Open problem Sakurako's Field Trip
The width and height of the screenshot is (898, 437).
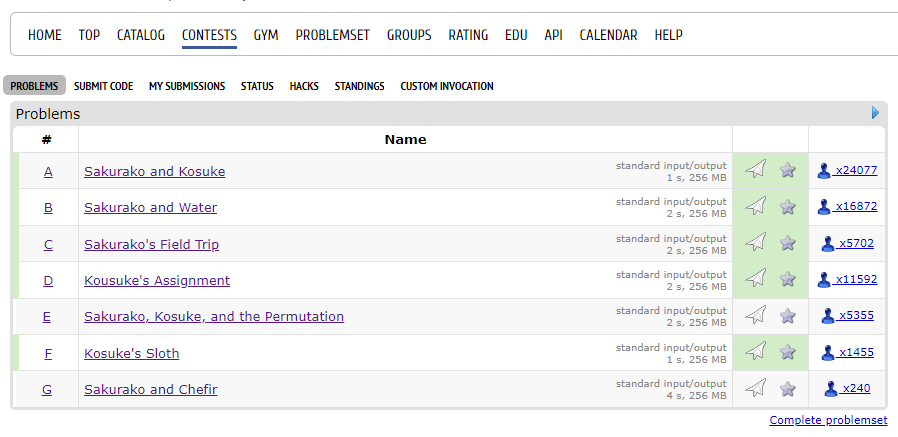pyautogui.click(x=152, y=245)
